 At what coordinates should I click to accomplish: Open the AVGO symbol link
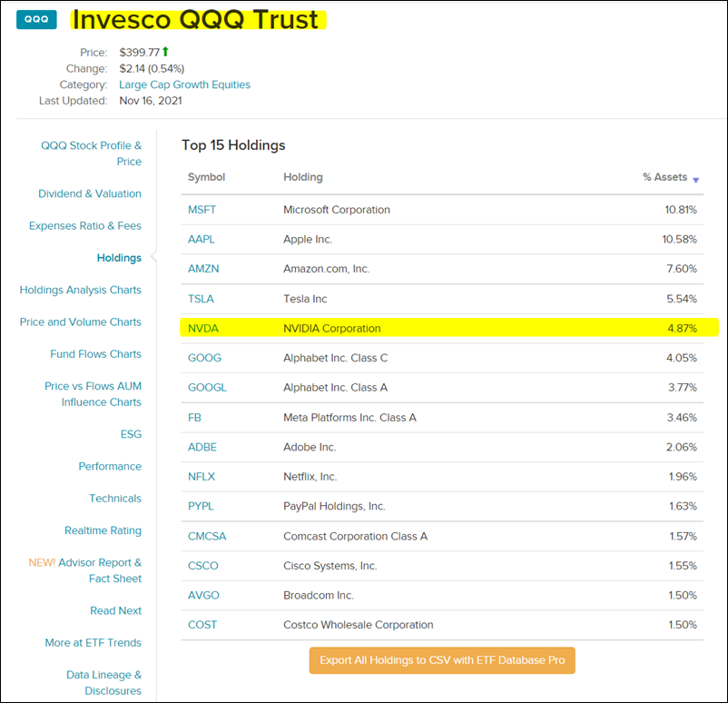203,595
